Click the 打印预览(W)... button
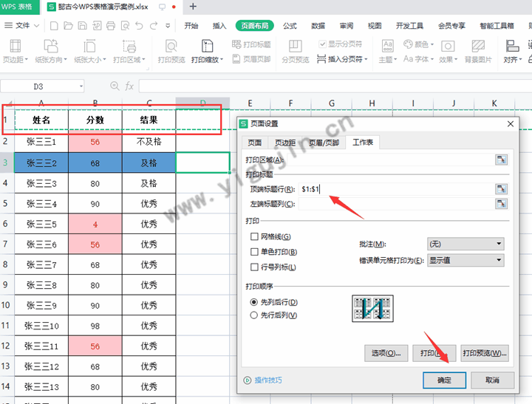The image size is (532, 404). [485, 353]
